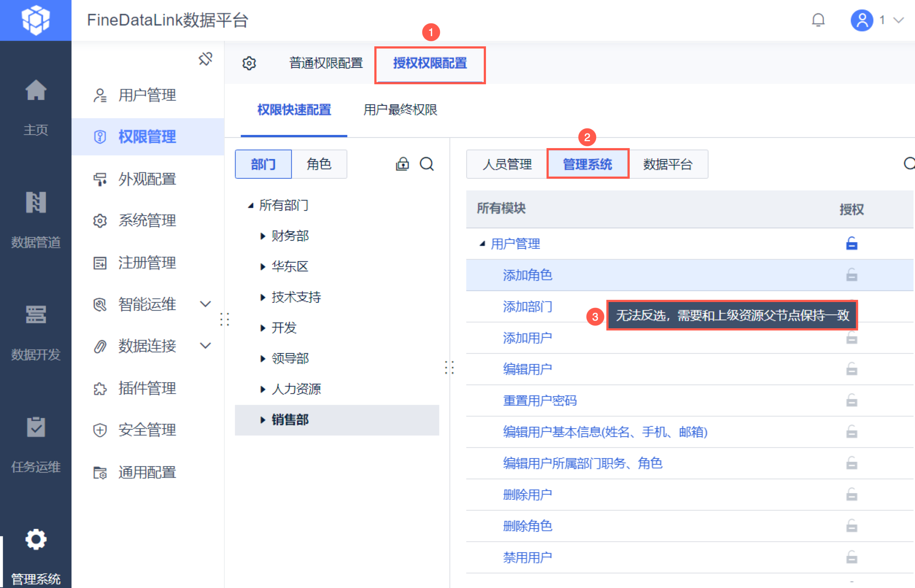Image resolution: width=915 pixels, height=588 pixels.
Task: Toggle the 用户管理 authorization lock
Action: tap(851, 244)
